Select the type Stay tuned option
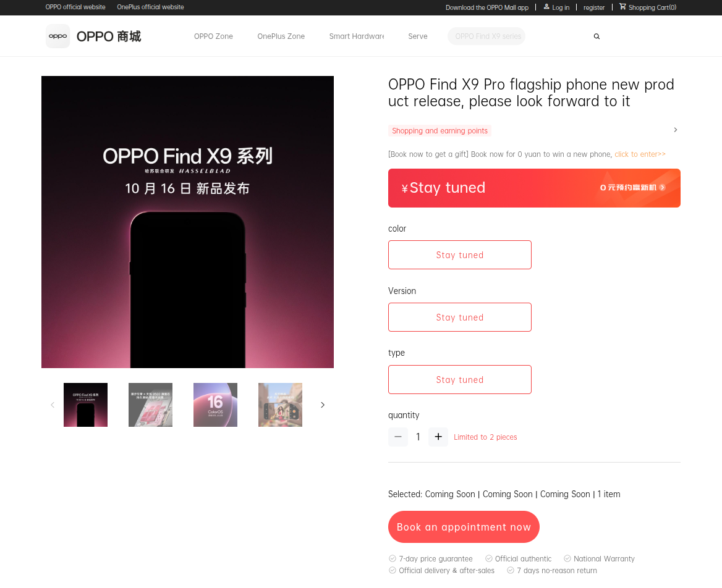The height and width of the screenshot is (588, 722). click(x=459, y=380)
